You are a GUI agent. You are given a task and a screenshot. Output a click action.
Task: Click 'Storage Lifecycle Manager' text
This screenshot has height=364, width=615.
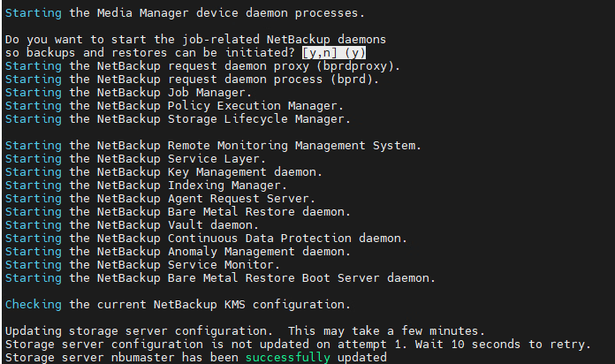[256, 119]
